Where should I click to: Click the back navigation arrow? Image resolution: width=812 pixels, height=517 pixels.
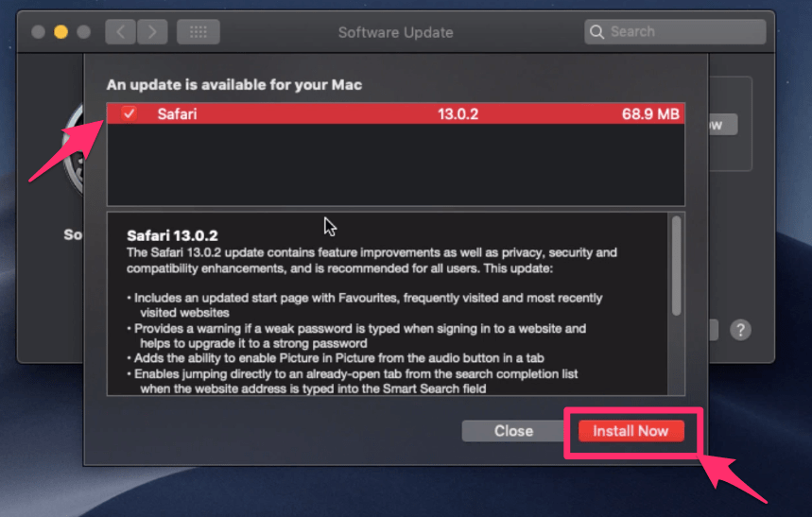click(x=120, y=31)
